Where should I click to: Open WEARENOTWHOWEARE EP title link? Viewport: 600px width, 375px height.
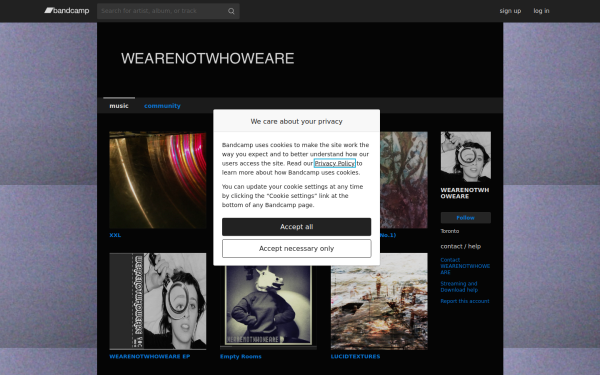click(x=150, y=357)
